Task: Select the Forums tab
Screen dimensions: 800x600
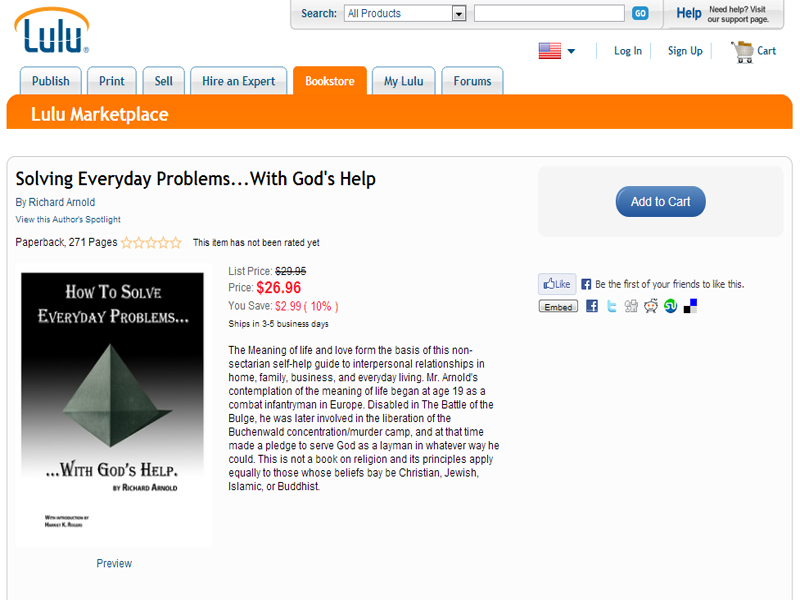Action: 472,81
